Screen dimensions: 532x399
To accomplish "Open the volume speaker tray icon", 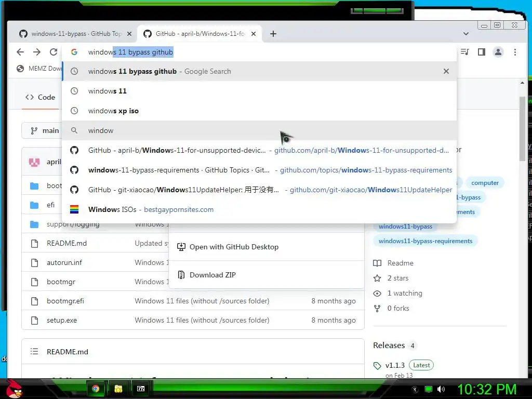I will coord(441,389).
